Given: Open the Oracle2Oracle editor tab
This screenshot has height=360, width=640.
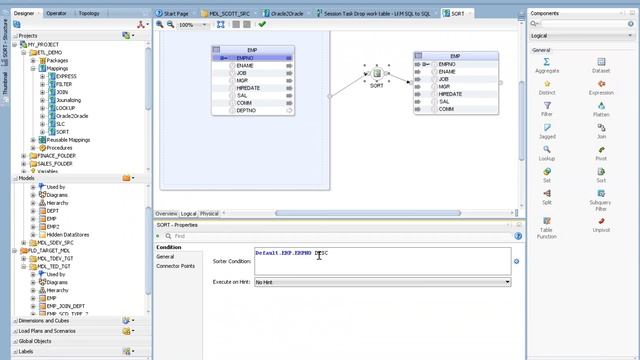Looking at the screenshot, I should (284, 13).
